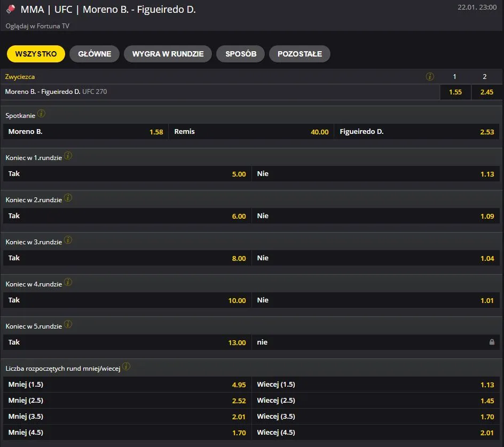The height and width of the screenshot is (447, 504).
Task: Select Tak 10.00 for round 4 finish
Action: pos(127,300)
